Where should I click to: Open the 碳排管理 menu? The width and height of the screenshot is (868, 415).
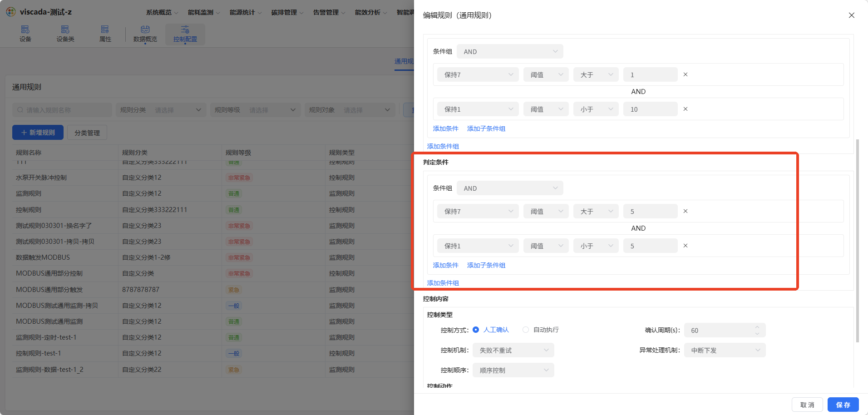point(287,12)
